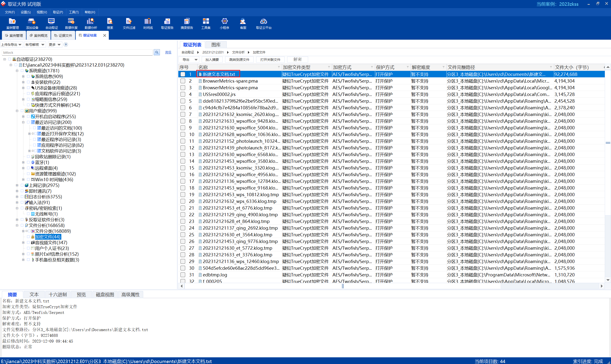This screenshot has width=611, height=364.
Task: Expand the 文件分类(168089) tree node
Action: tap(23, 231)
